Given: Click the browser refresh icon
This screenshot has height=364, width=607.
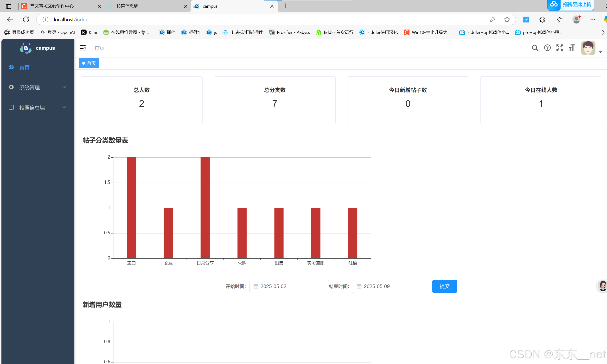Looking at the screenshot, I should (x=26, y=19).
